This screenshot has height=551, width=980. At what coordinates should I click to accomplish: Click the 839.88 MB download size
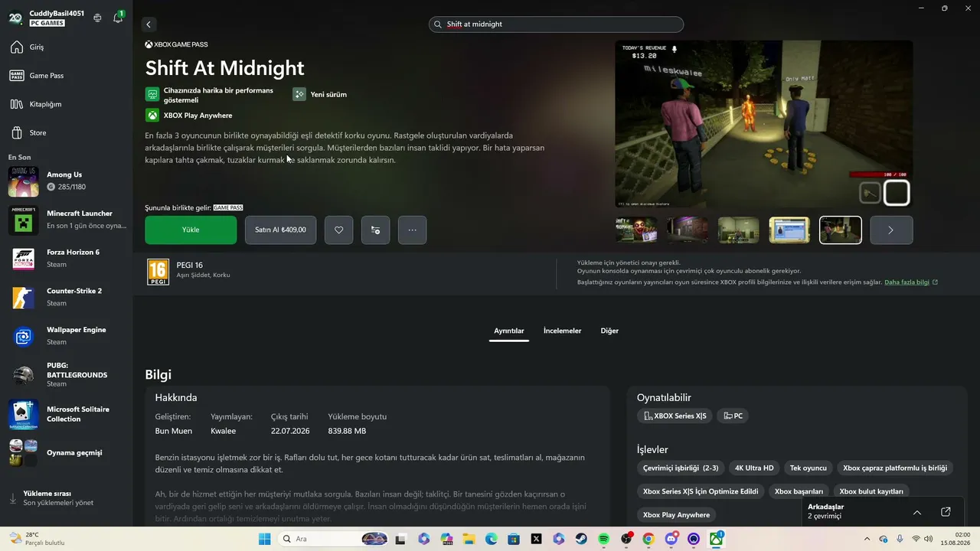coord(347,431)
